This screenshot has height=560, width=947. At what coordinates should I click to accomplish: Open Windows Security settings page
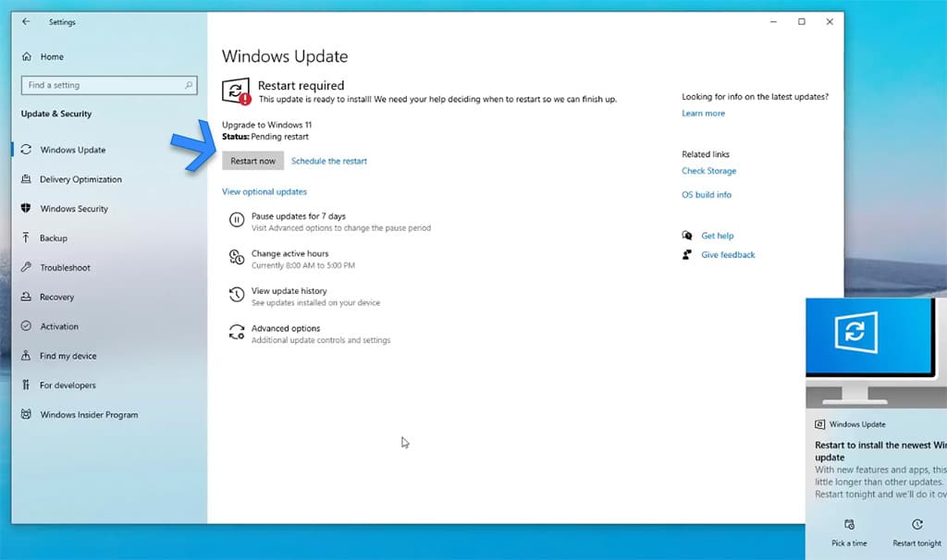74,209
